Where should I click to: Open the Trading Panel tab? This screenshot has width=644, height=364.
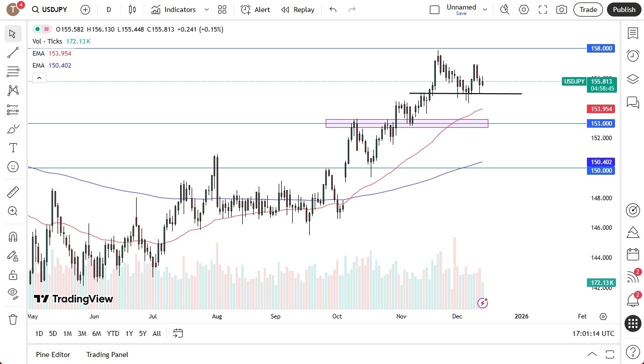tap(107, 354)
